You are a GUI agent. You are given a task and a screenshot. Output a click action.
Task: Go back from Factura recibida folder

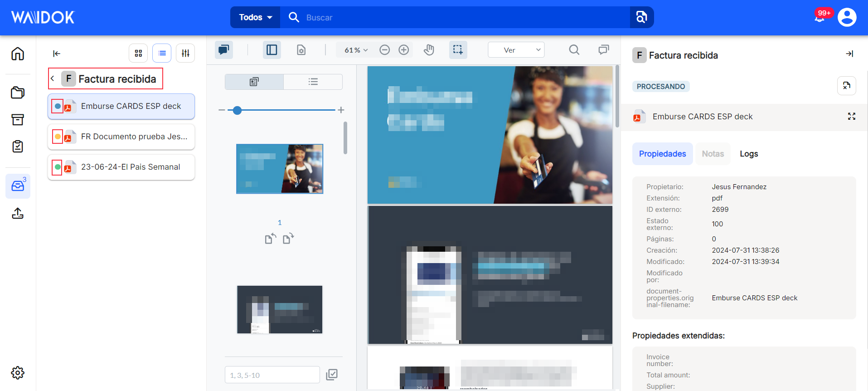click(x=53, y=78)
